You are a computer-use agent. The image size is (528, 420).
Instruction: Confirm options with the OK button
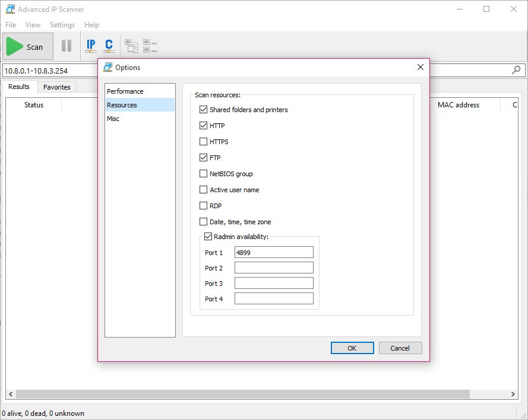coord(352,348)
